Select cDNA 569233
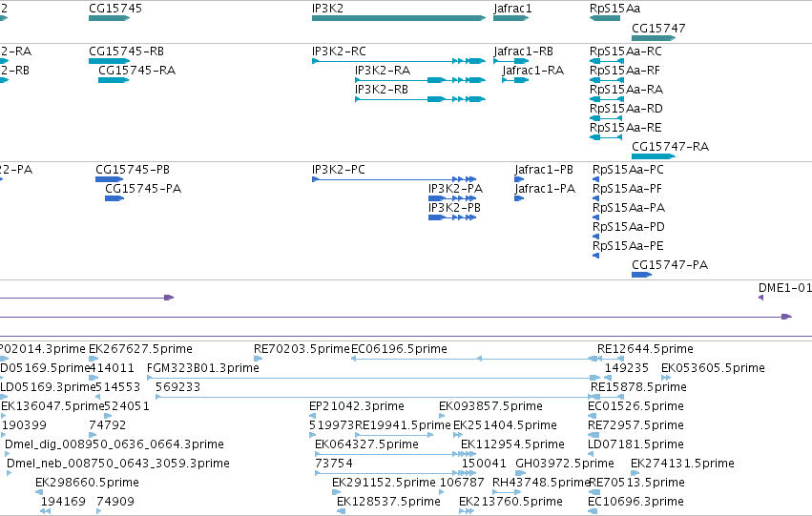This screenshot has height=516, width=812. (x=177, y=387)
